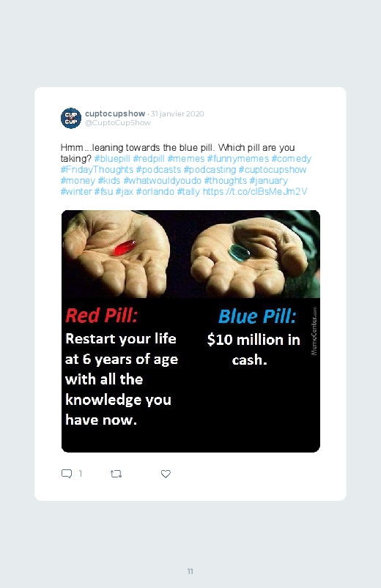Screen dimensions: 381x588
Task: Open the red pill blue pill meme image
Action: pyautogui.click(x=190, y=331)
